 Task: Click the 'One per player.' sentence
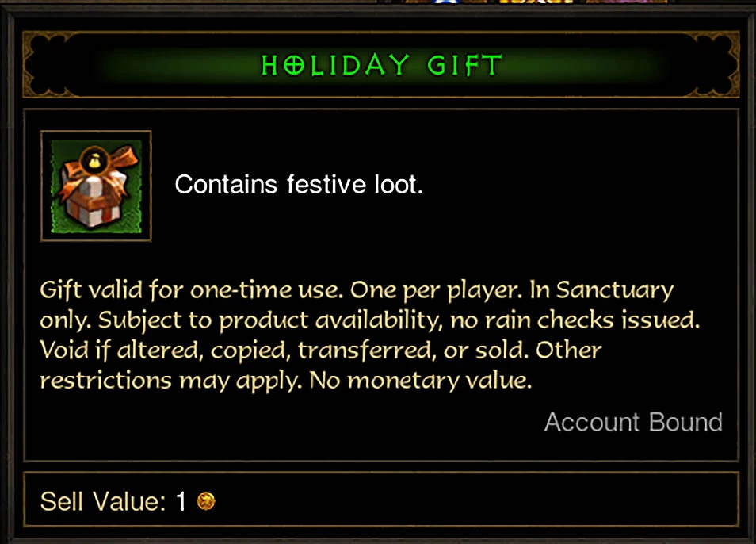click(x=437, y=290)
